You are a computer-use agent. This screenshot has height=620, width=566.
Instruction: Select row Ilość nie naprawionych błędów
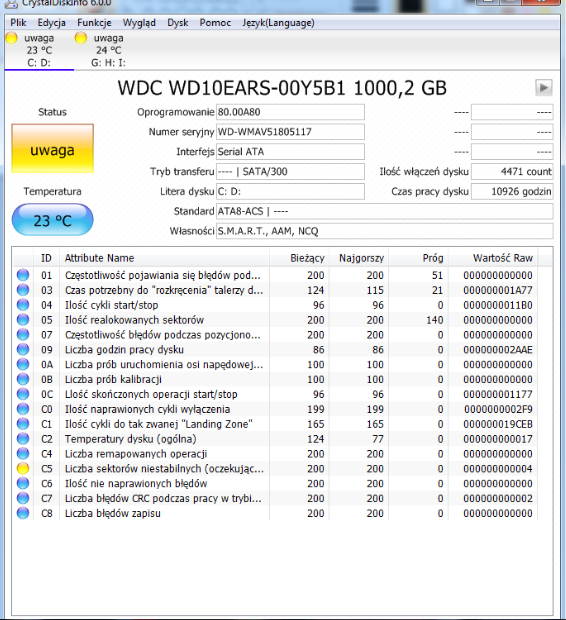(x=275, y=484)
